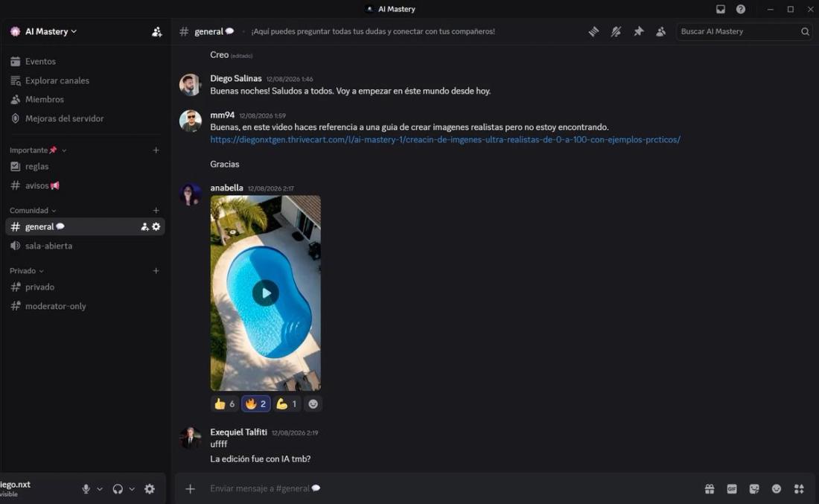Open the inbox icon in the title bar

coord(720,9)
